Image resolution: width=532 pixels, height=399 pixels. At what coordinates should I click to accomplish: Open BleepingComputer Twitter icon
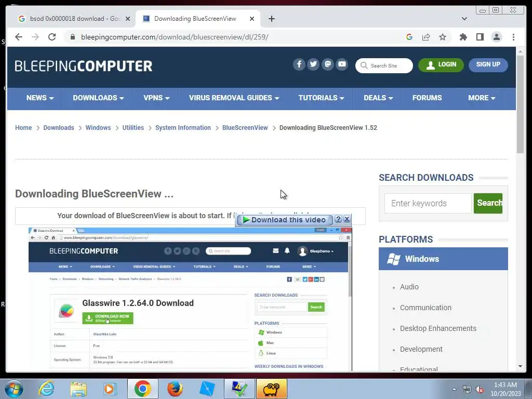coord(313,64)
